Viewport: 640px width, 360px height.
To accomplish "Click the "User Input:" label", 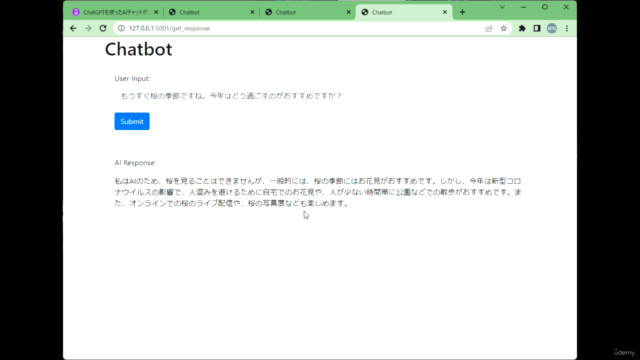I will pos(132,78).
